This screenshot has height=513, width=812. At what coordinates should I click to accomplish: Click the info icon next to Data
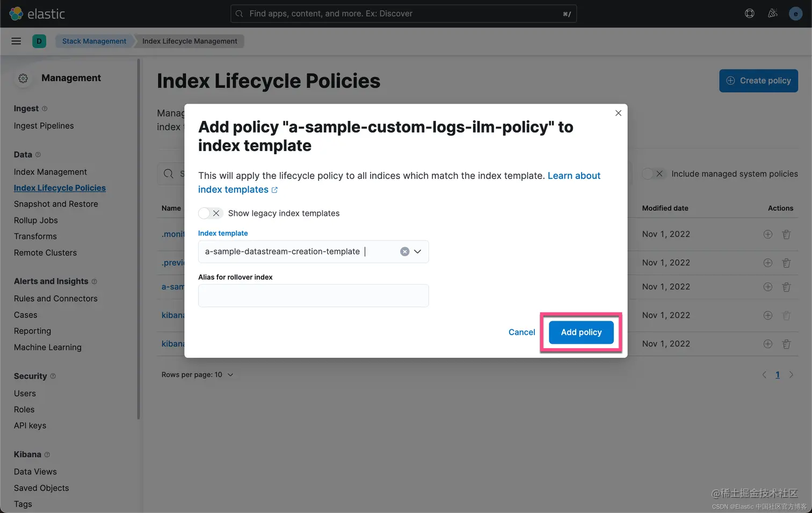click(x=38, y=155)
